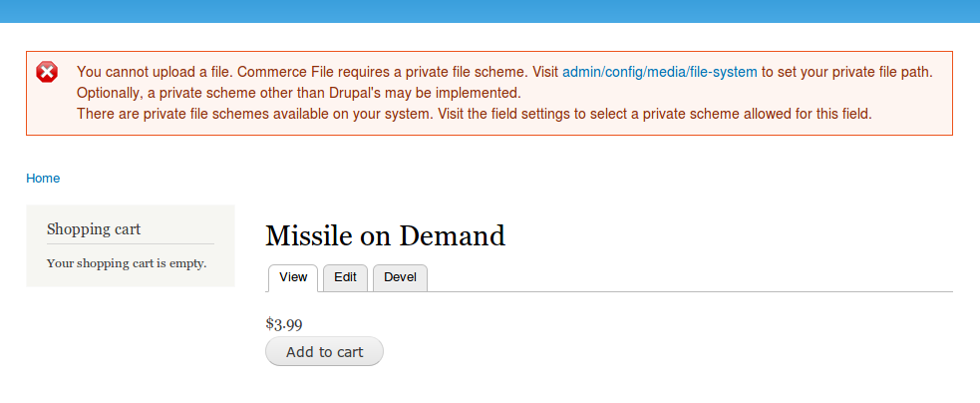The image size is (980, 403).
Task: Open the admin/config/media/file-system link
Action: (660, 72)
